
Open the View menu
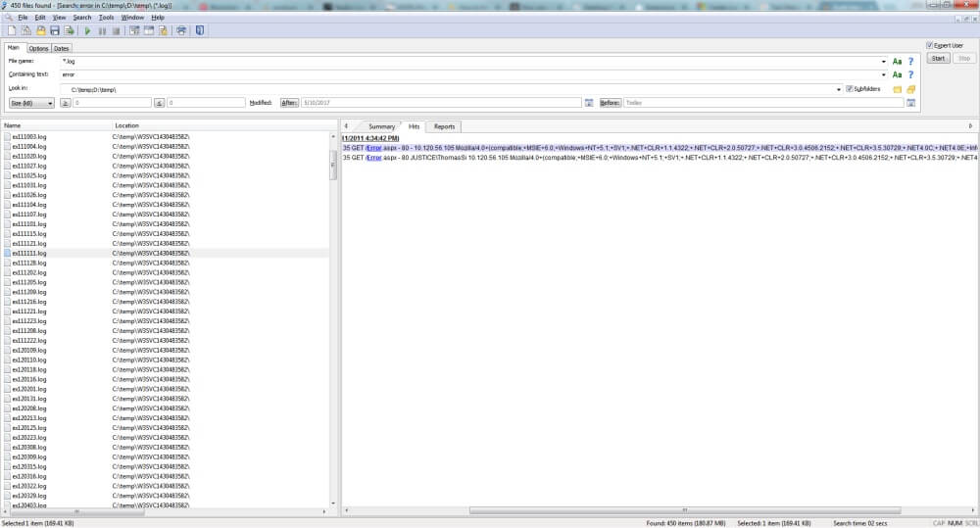coord(59,18)
